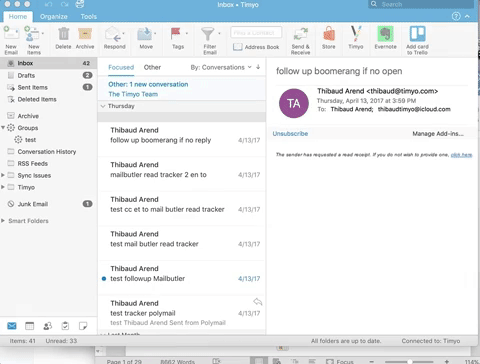The image size is (480, 364).
Task: Search mail in the Search field
Action: (421, 4)
